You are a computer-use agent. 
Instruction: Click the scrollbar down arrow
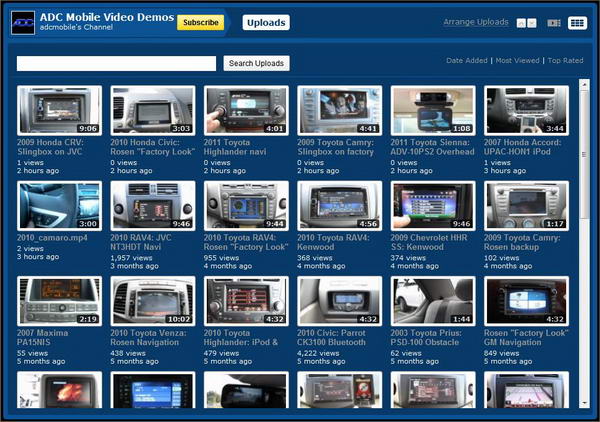(584, 403)
